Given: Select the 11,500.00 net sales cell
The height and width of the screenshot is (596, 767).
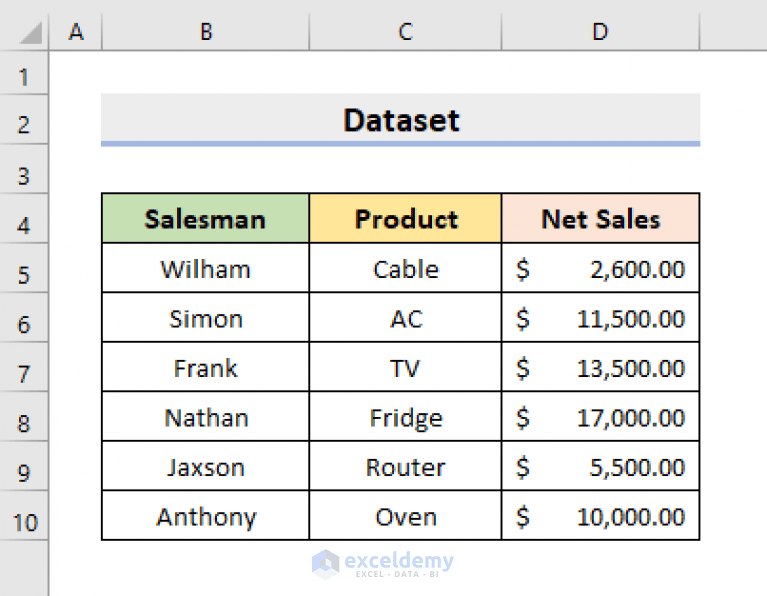Looking at the screenshot, I should click(x=600, y=318).
